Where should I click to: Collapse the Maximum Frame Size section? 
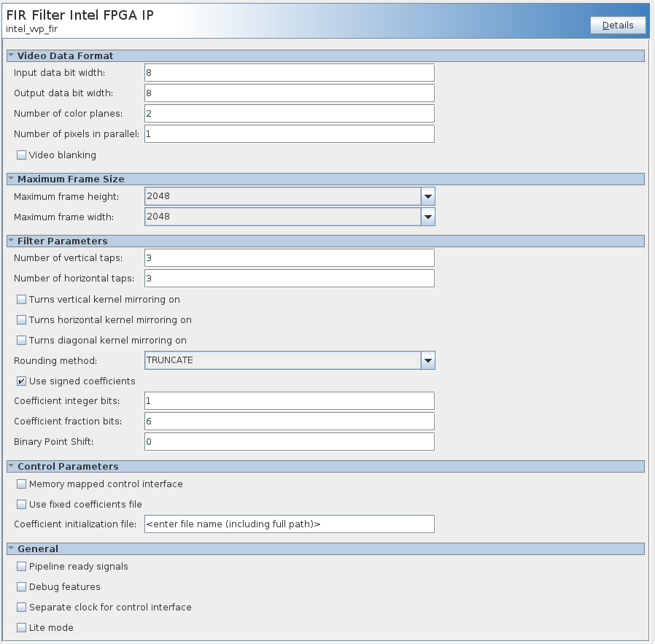click(11, 179)
